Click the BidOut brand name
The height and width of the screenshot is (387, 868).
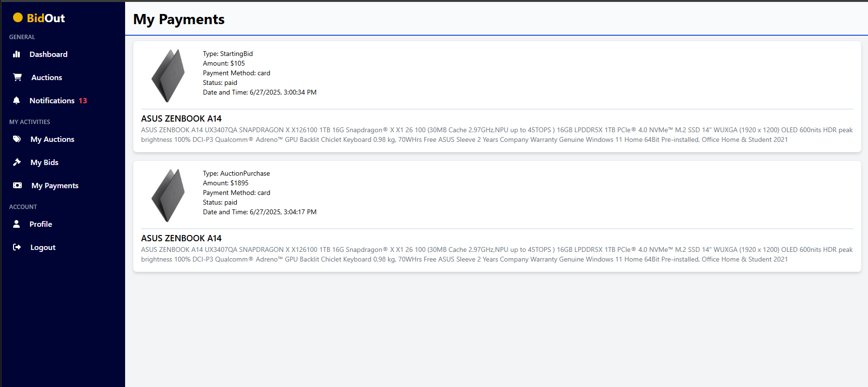pos(46,18)
